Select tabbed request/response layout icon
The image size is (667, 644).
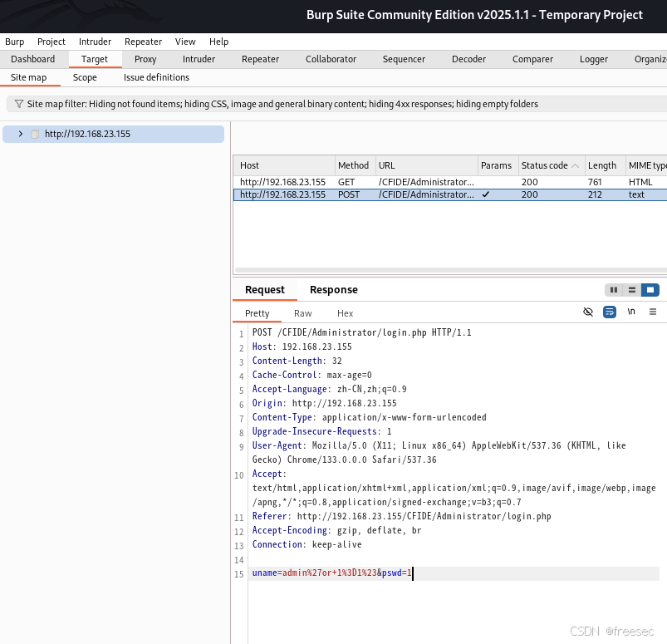pyautogui.click(x=650, y=290)
